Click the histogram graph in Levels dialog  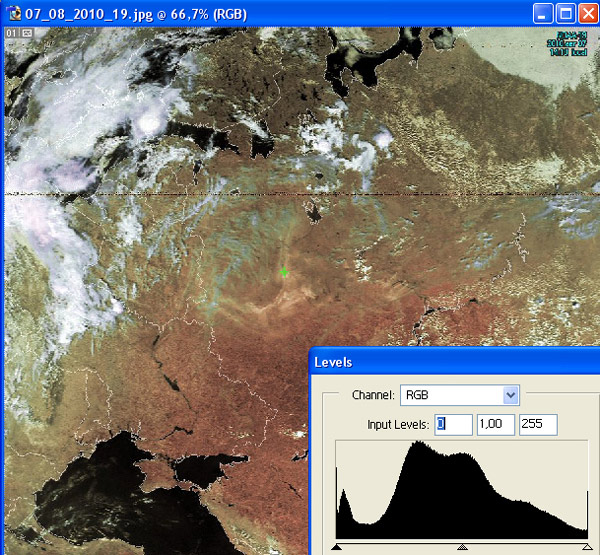[461, 492]
